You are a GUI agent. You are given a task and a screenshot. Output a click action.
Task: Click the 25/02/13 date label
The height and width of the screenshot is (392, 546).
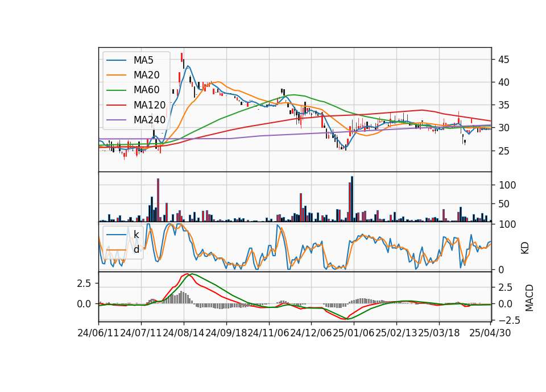(x=396, y=333)
